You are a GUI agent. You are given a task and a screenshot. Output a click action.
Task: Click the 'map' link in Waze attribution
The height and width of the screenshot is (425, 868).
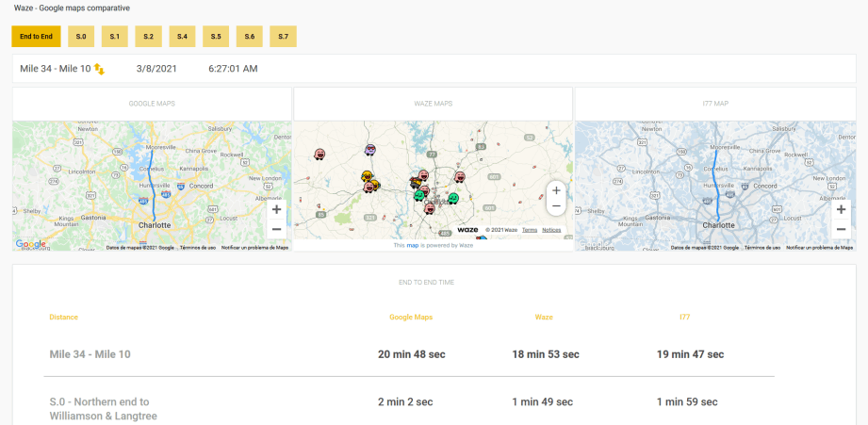point(412,245)
